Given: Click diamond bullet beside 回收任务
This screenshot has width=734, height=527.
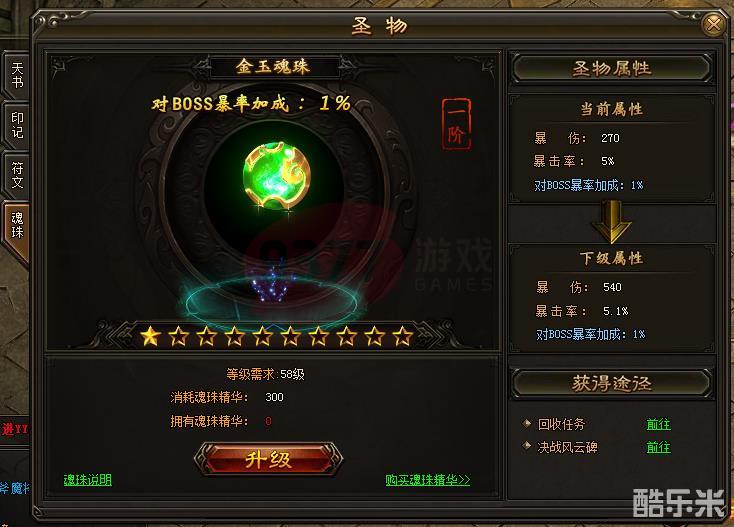Looking at the screenshot, I should pyautogui.click(x=527, y=424).
